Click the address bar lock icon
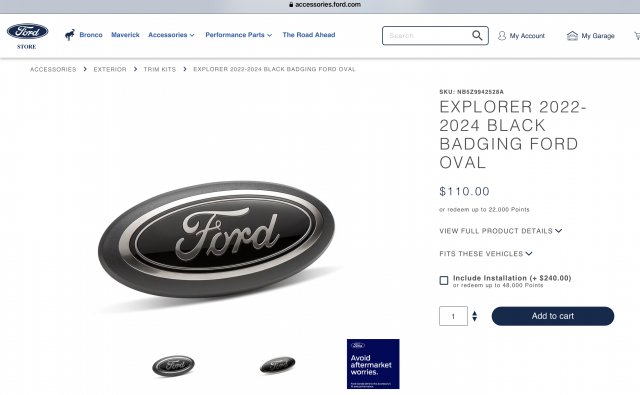The width and height of the screenshot is (640, 395). (291, 4)
